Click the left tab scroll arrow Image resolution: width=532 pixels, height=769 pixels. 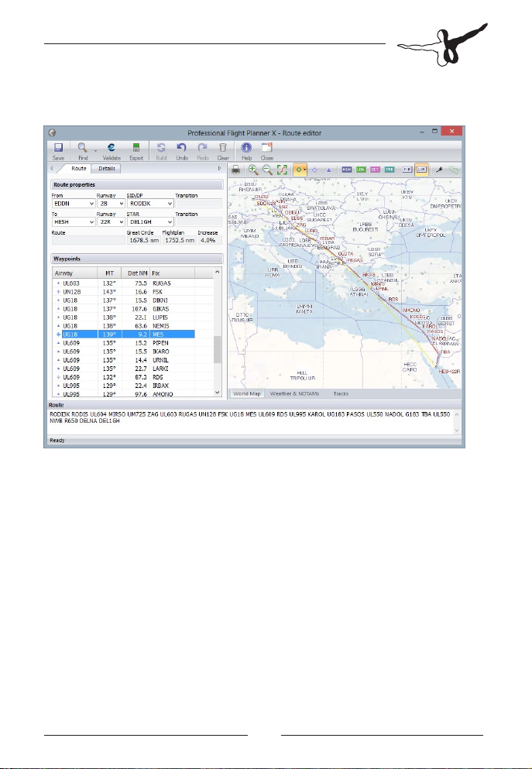coord(52,168)
